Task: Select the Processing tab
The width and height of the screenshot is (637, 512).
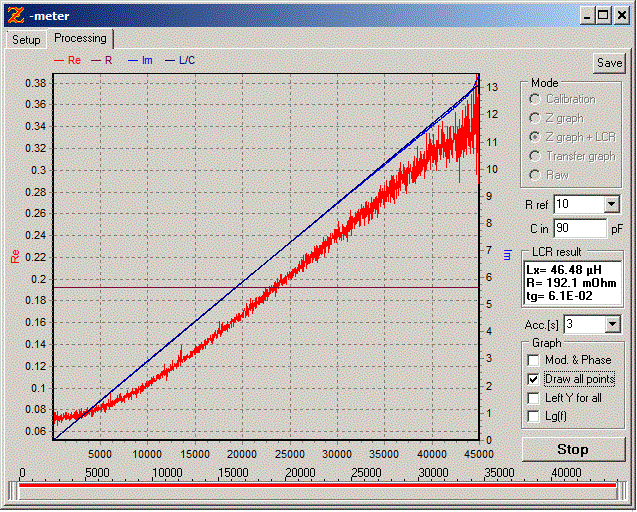Action: (80, 38)
